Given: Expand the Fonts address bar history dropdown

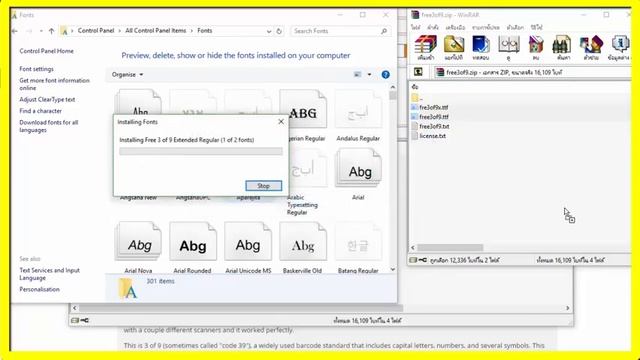Looking at the screenshot, I should [269, 31].
